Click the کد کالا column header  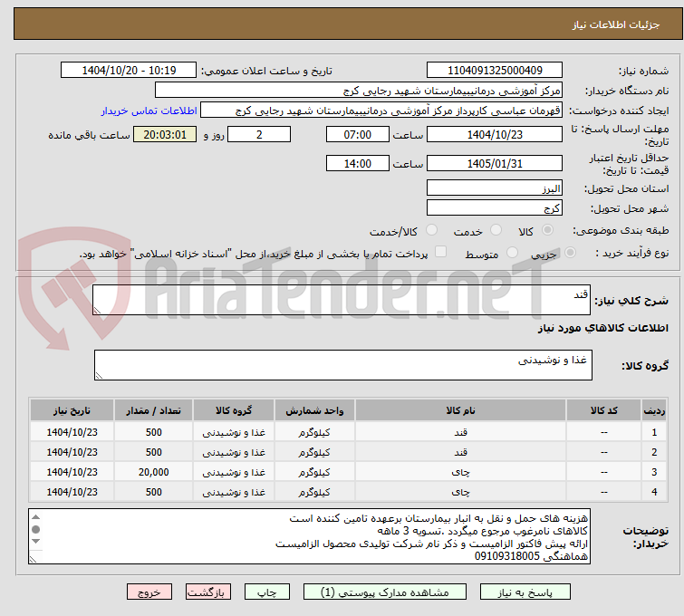pyautogui.click(x=603, y=410)
